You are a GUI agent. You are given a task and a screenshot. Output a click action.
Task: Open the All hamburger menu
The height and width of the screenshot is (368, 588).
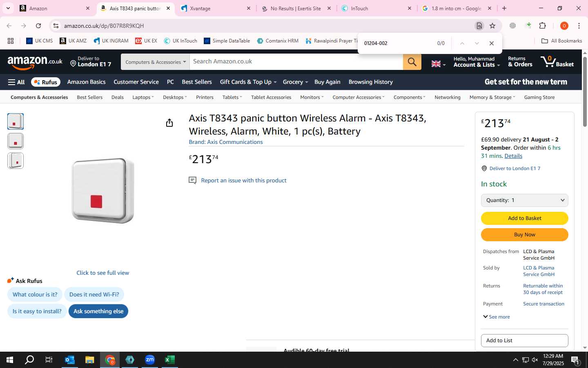coord(16,82)
